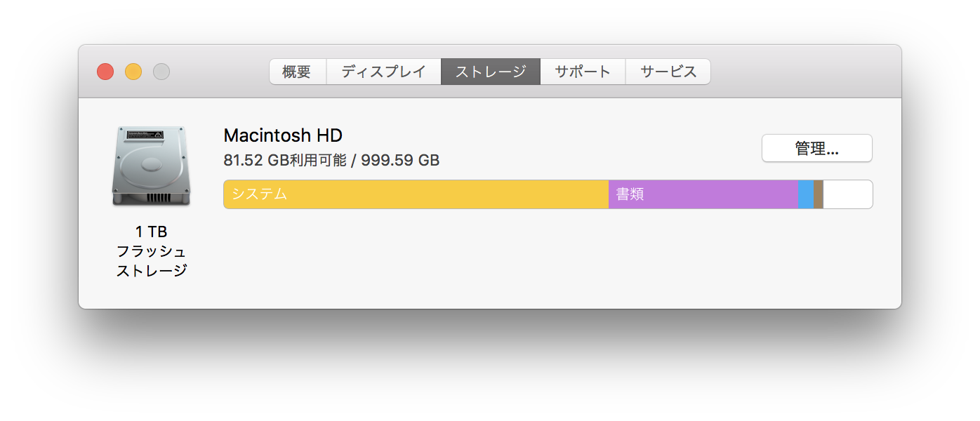Click the フラッシュストレージ caption
Image resolution: width=980 pixels, height=421 pixels.
(151, 260)
